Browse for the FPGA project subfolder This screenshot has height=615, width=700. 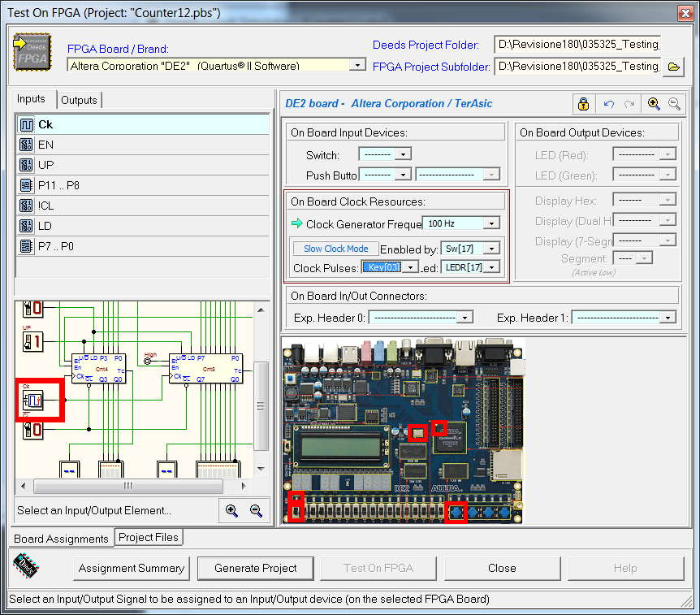(x=673, y=67)
